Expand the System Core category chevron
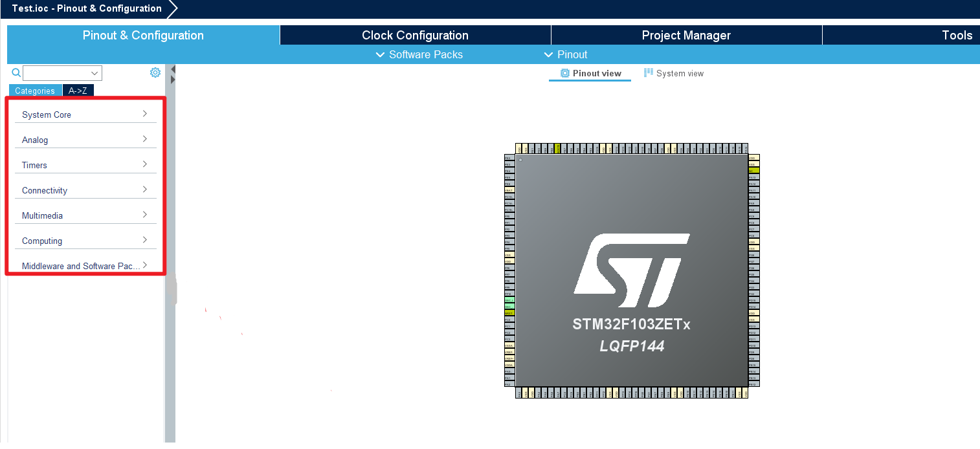 [145, 114]
